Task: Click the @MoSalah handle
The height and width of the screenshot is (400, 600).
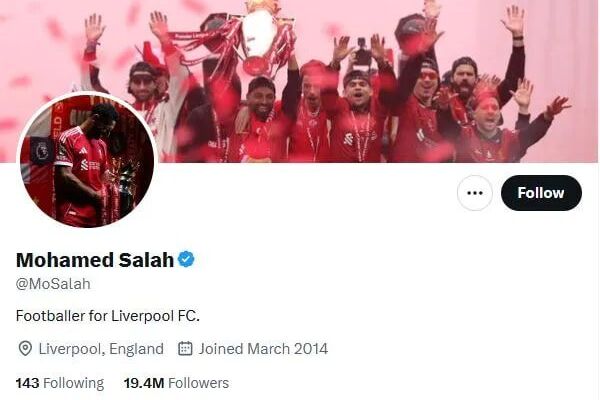Action: pyautogui.click(x=53, y=284)
